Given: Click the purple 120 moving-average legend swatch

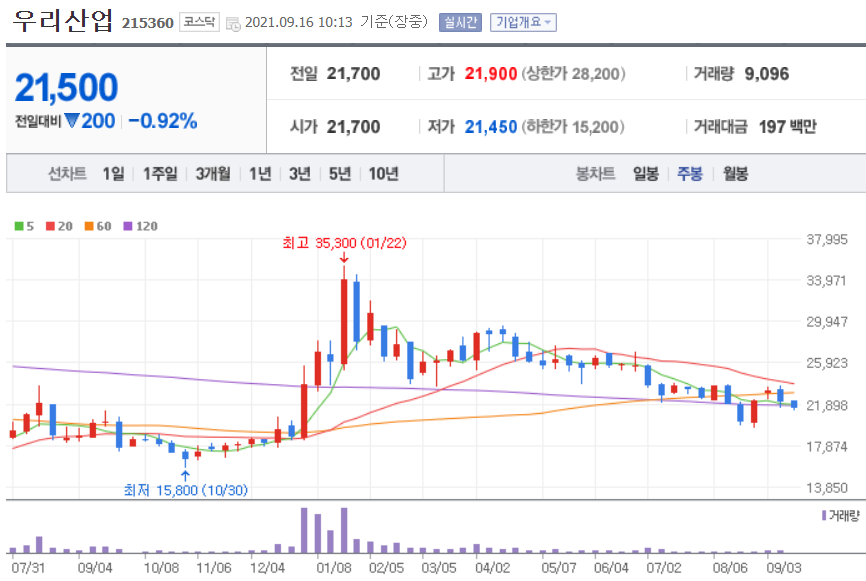Looking at the screenshot, I should point(128,226).
